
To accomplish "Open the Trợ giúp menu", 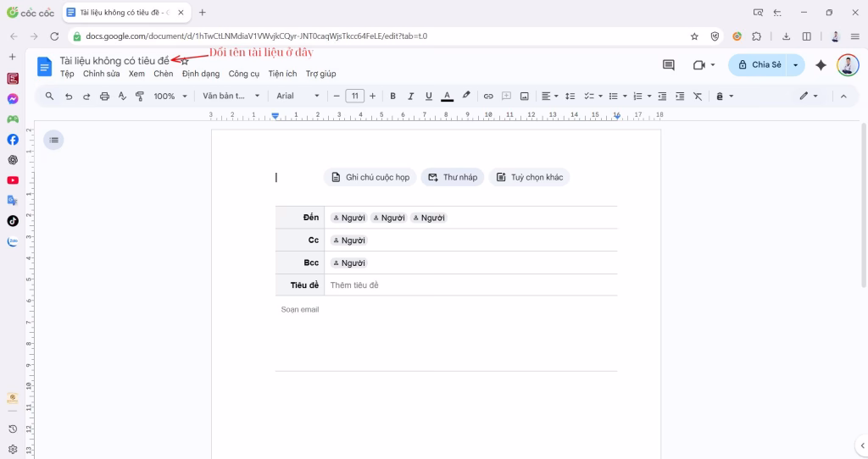I will tap(321, 74).
